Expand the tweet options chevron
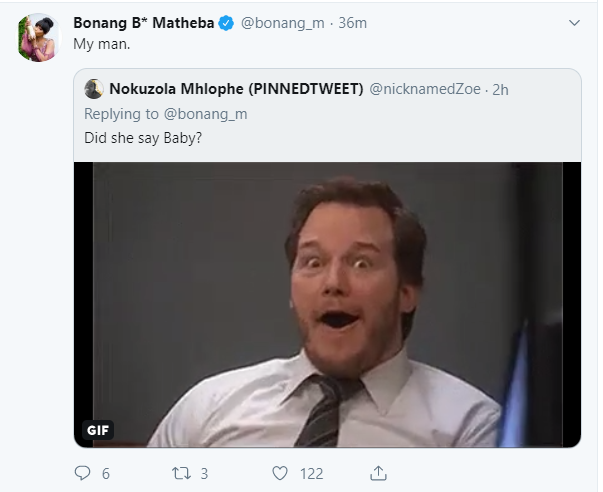Image resolution: width=603 pixels, height=492 pixels. pyautogui.click(x=574, y=22)
